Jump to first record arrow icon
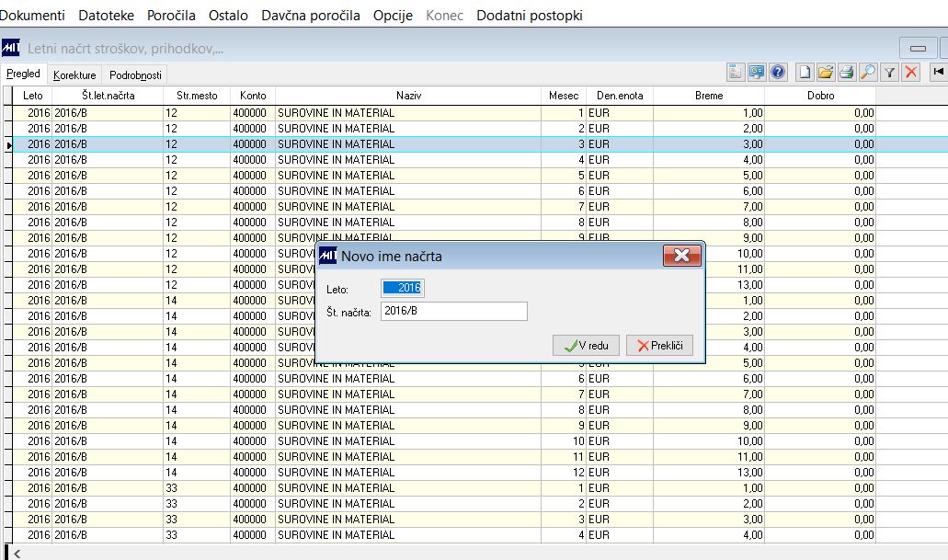This screenshot has height=560, width=948. coord(938,73)
